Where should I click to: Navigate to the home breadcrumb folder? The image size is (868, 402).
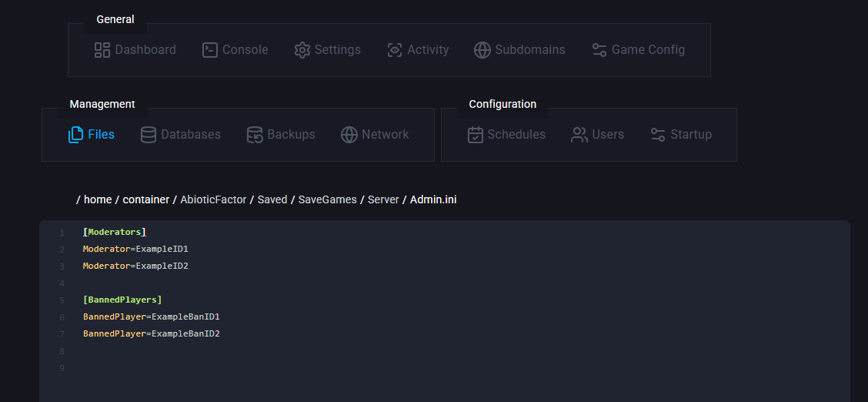pos(98,199)
